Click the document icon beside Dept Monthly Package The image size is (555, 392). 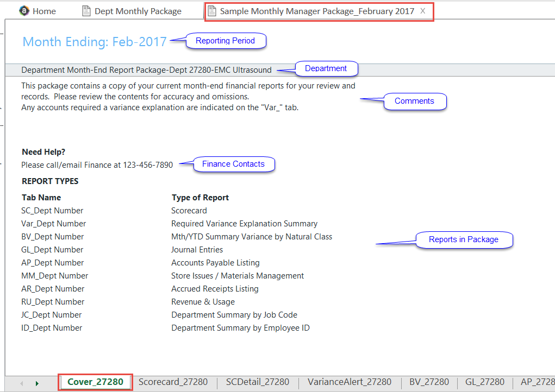coord(86,11)
